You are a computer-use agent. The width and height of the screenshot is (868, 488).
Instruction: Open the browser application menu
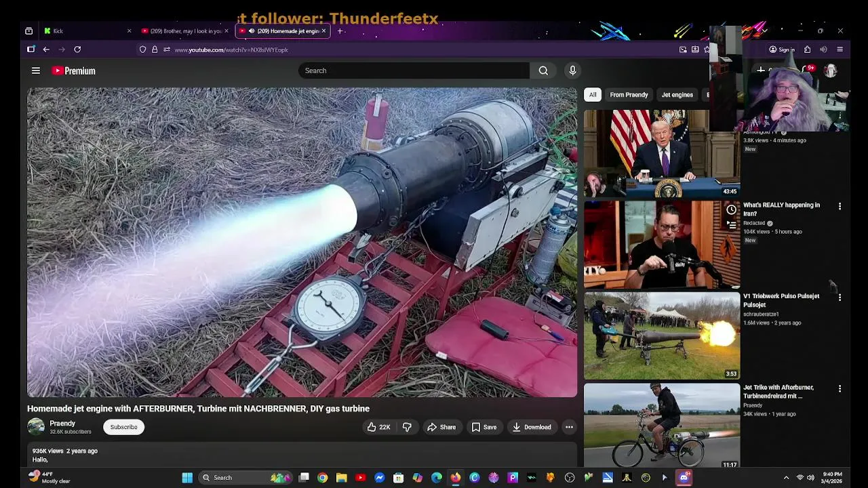(x=840, y=49)
